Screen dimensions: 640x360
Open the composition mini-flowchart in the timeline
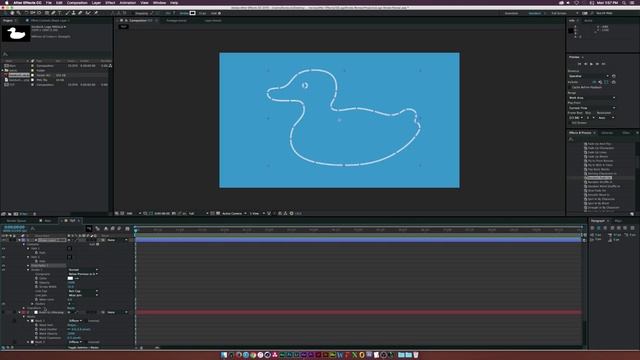click(x=89, y=229)
